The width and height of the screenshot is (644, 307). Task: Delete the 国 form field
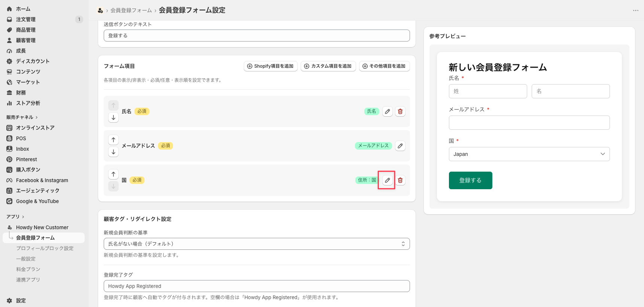pyautogui.click(x=400, y=180)
